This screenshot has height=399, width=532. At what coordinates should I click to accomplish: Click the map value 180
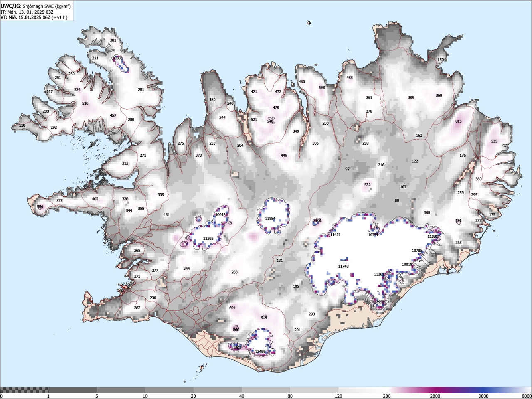[212, 100]
